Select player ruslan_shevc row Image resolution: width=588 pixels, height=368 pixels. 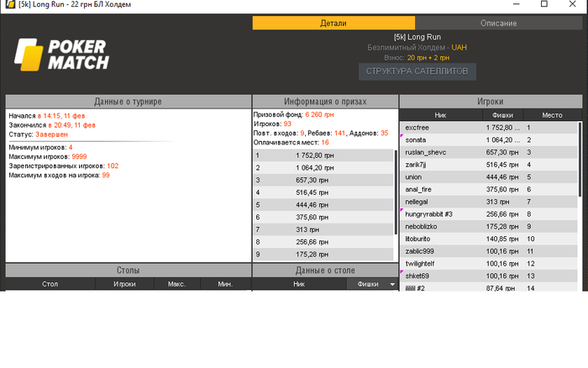pos(489,152)
